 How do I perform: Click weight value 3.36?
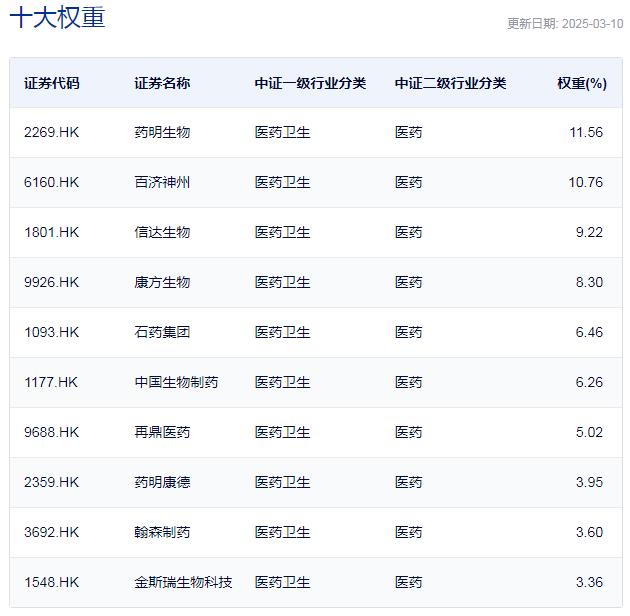pyautogui.click(x=589, y=582)
